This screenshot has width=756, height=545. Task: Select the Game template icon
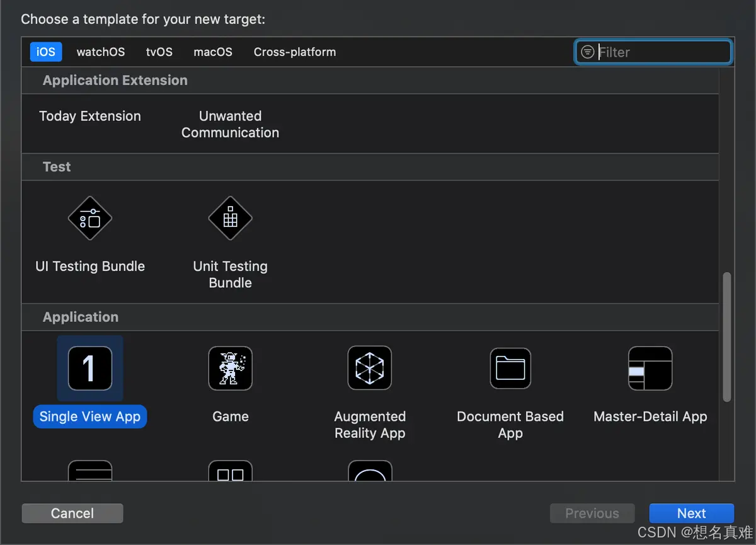230,369
